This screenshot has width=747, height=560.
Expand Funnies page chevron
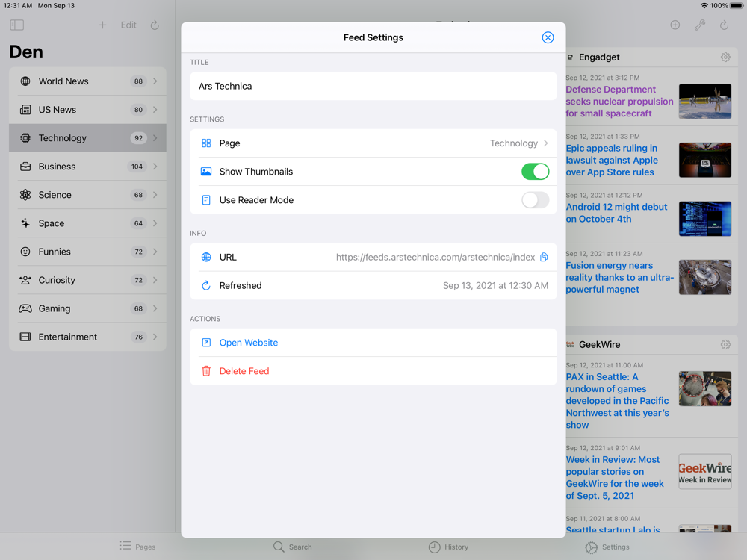(155, 252)
